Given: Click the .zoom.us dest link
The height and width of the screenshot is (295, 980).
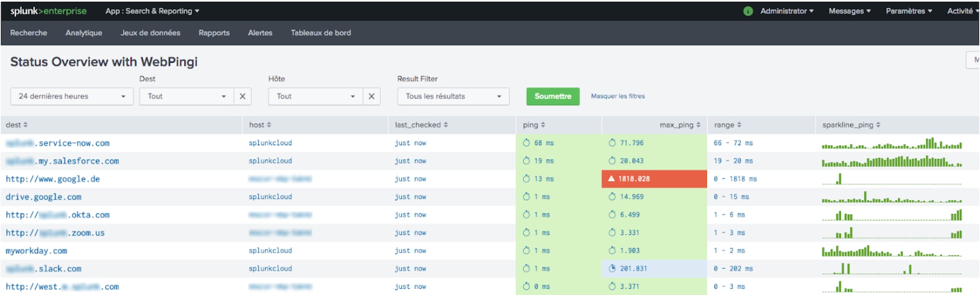Looking at the screenshot, I should 55,233.
